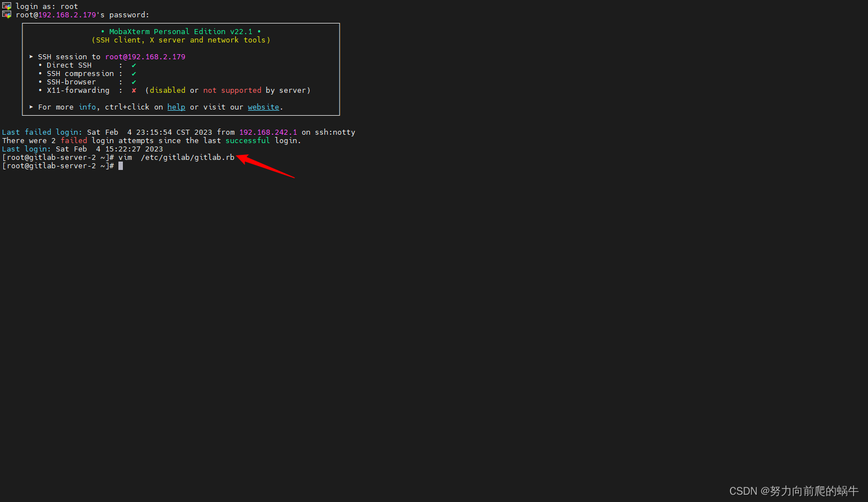The height and width of the screenshot is (502, 868).
Task: Click the SSH session address root@192.168.2.179
Action: tap(145, 57)
